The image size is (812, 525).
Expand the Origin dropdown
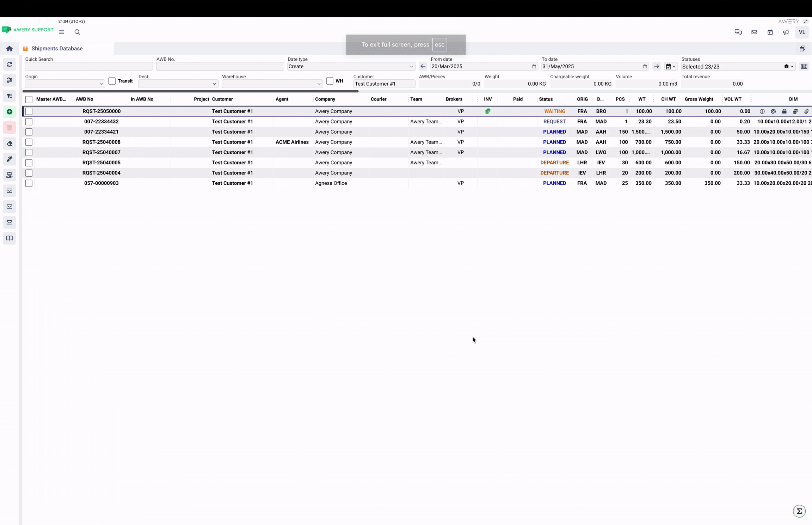pyautogui.click(x=65, y=84)
